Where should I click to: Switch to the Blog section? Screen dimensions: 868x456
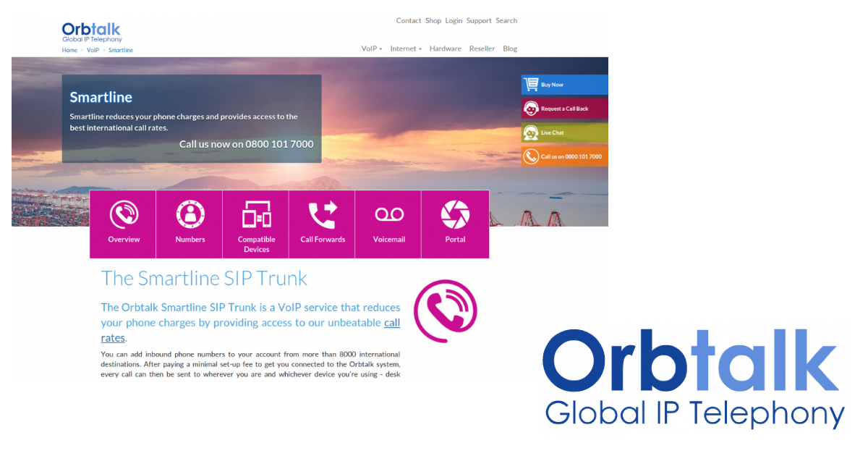pos(510,48)
